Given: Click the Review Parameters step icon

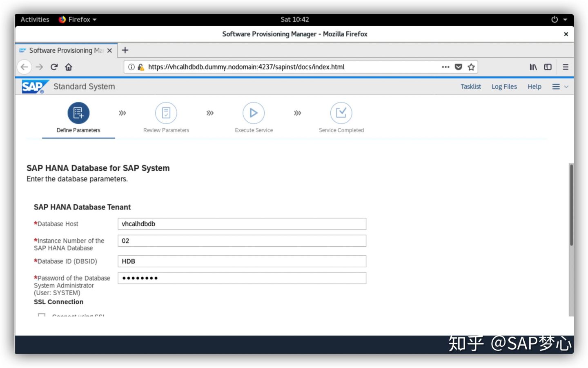Looking at the screenshot, I should point(166,113).
